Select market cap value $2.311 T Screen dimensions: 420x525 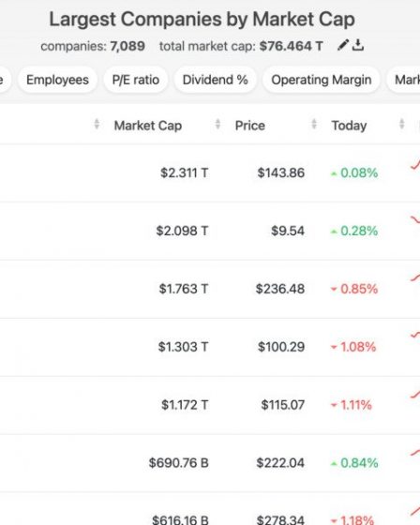(184, 172)
